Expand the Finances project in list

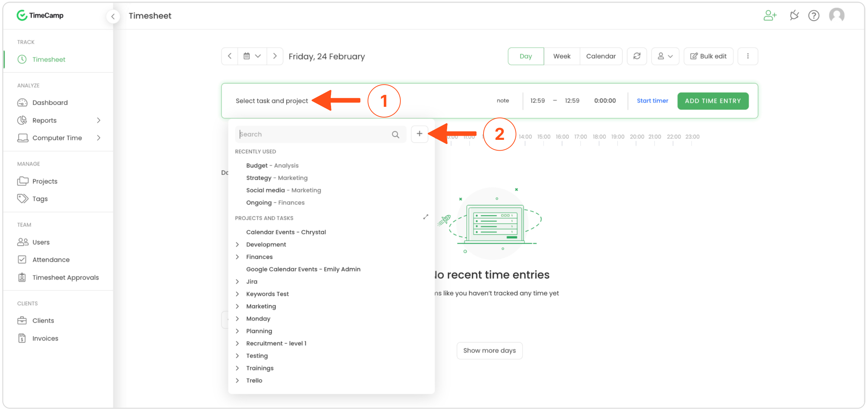point(237,257)
